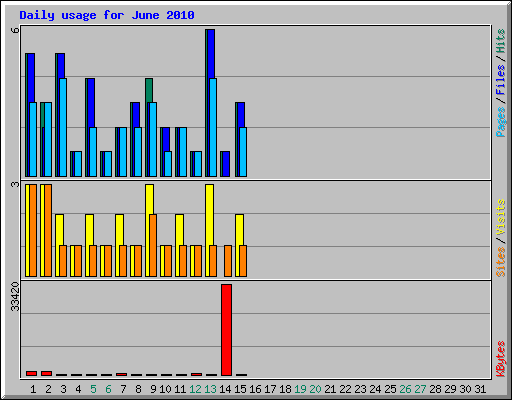Click day label "21" on the x-axis
The width and height of the screenshot is (512, 400).
[x=330, y=389]
